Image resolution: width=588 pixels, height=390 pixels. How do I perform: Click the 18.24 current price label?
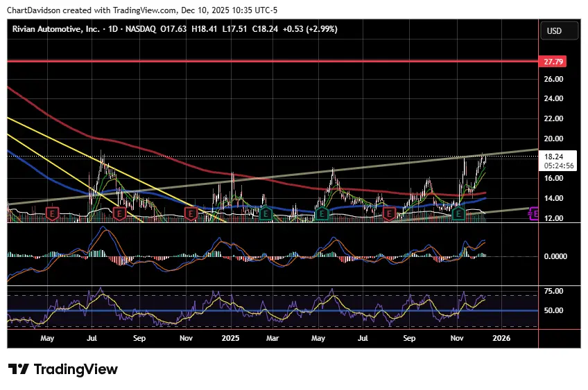pyautogui.click(x=554, y=157)
